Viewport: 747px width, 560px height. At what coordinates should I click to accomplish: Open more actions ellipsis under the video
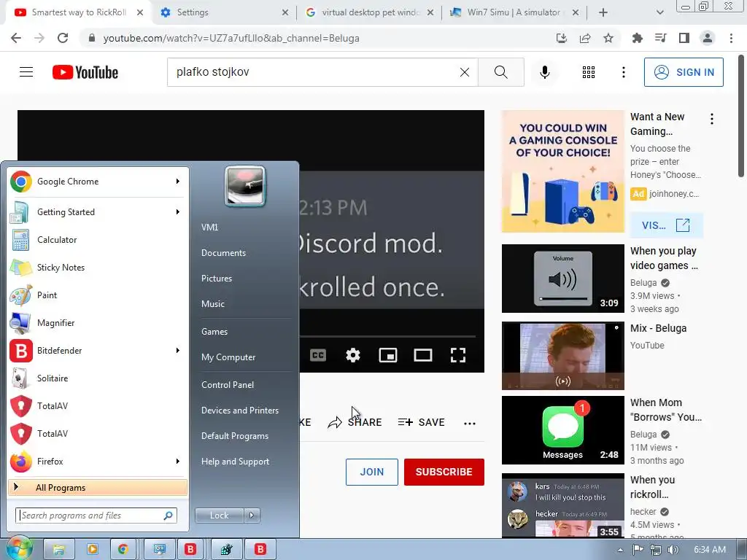click(469, 423)
